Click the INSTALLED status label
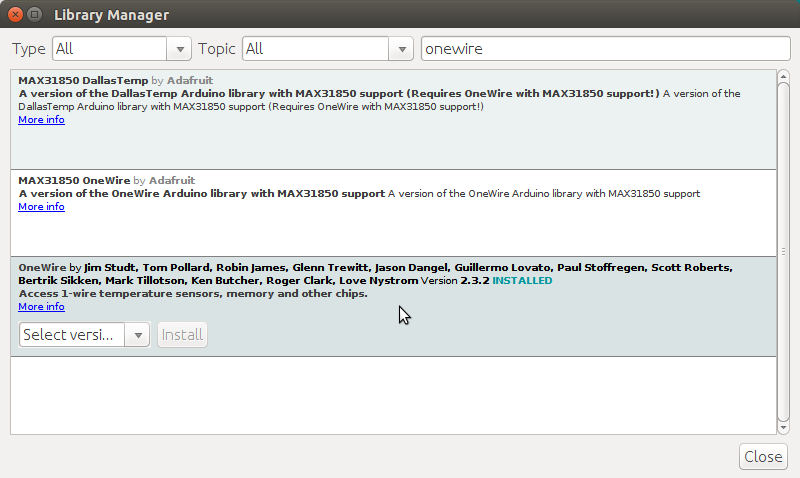Image resolution: width=800 pixels, height=478 pixels. pyautogui.click(x=522, y=281)
